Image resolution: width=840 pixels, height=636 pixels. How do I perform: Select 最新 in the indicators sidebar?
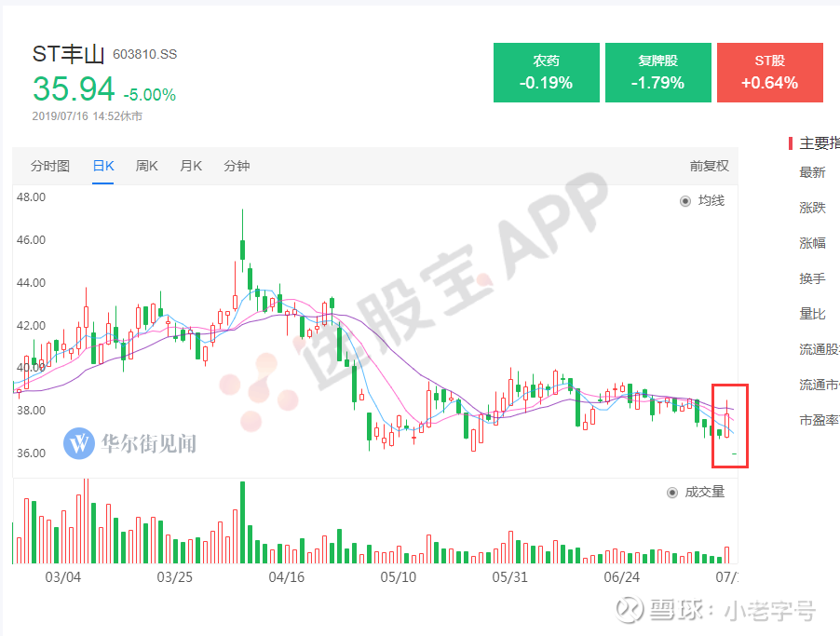(x=812, y=172)
